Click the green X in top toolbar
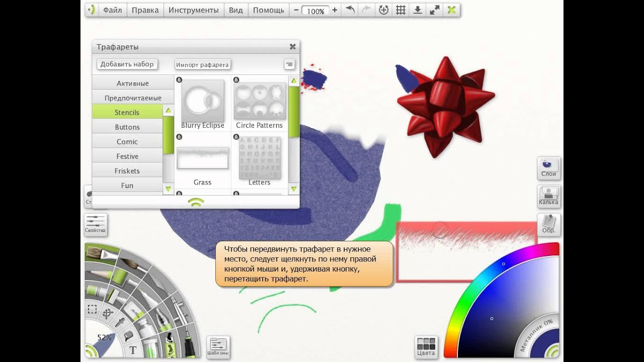The height and width of the screenshot is (362, 644). [x=452, y=10]
